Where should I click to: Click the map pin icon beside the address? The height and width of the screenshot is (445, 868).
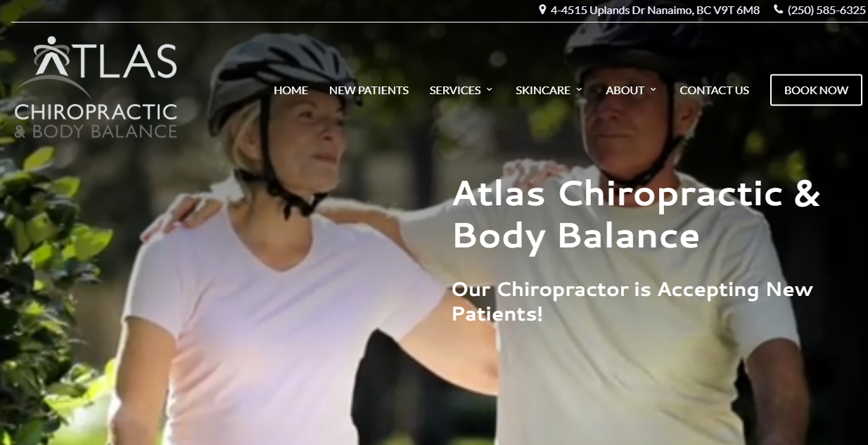pos(542,10)
